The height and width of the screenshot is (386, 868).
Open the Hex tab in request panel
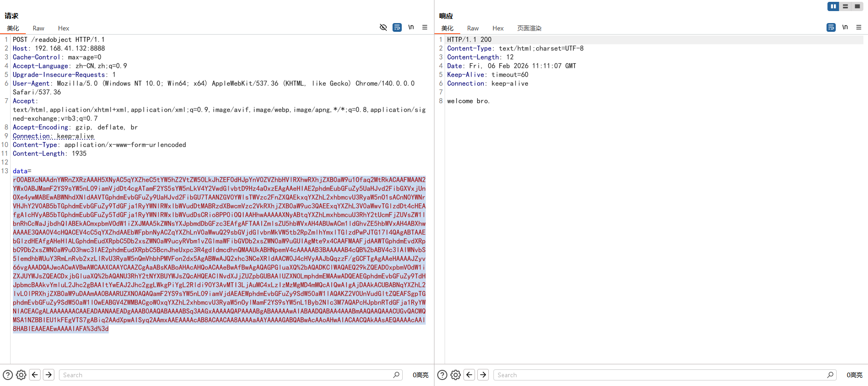pyautogui.click(x=64, y=29)
